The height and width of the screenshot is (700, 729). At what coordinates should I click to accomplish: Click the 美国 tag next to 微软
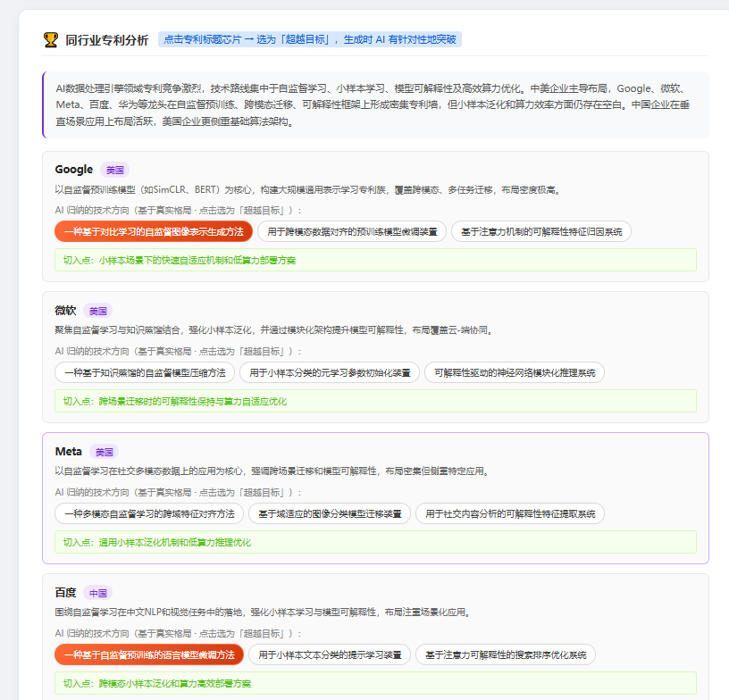[98, 311]
